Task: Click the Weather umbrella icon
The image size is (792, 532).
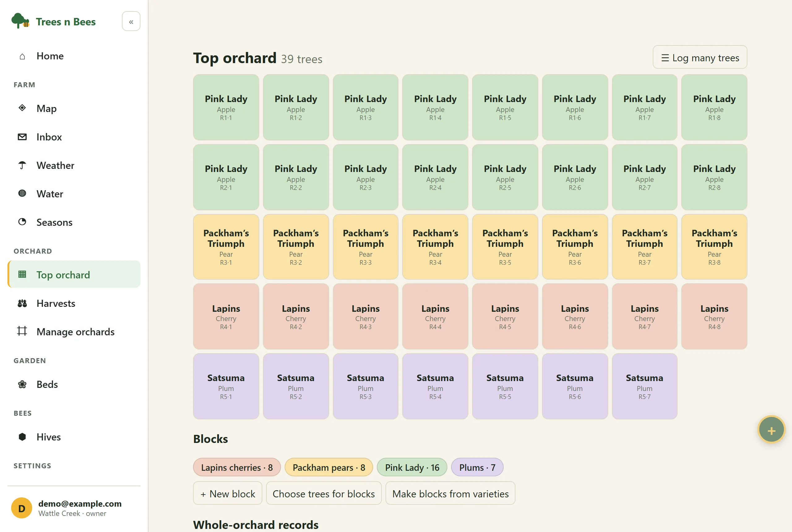Action: point(22,165)
